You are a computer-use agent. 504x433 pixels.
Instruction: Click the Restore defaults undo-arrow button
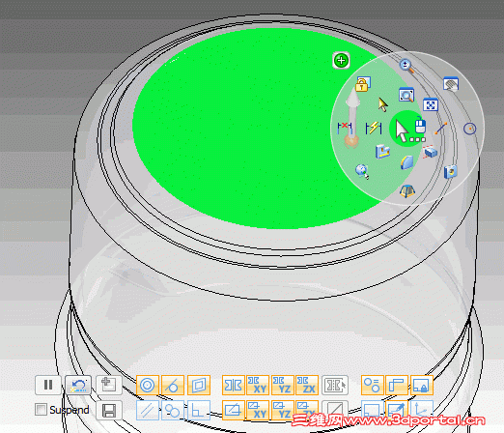[x=78, y=385]
